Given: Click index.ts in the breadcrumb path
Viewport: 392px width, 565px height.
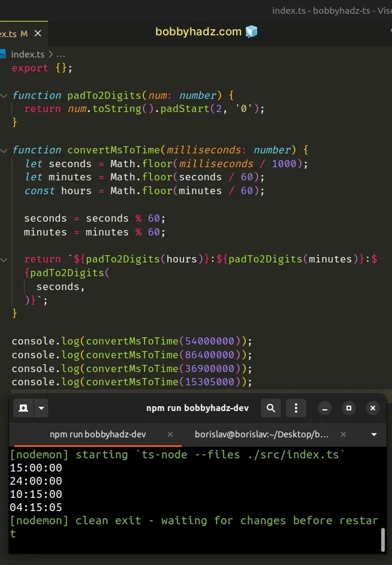Looking at the screenshot, I should tap(28, 55).
